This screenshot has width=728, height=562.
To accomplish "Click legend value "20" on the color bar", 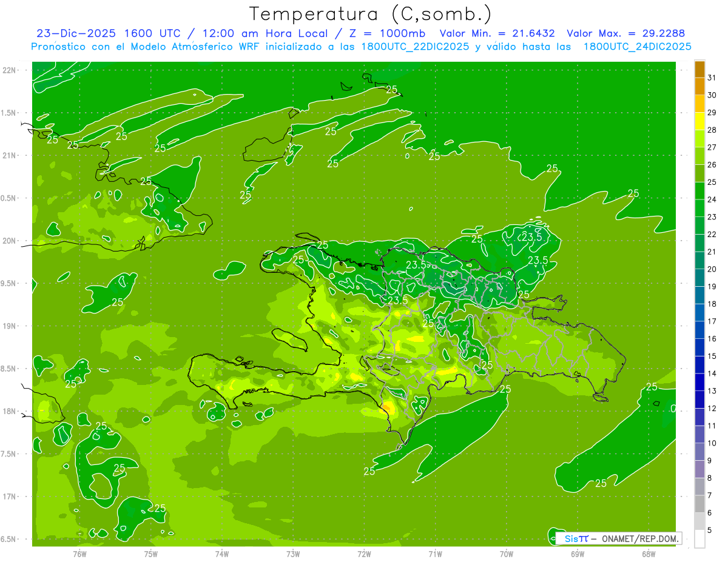I will pyautogui.click(x=712, y=269).
